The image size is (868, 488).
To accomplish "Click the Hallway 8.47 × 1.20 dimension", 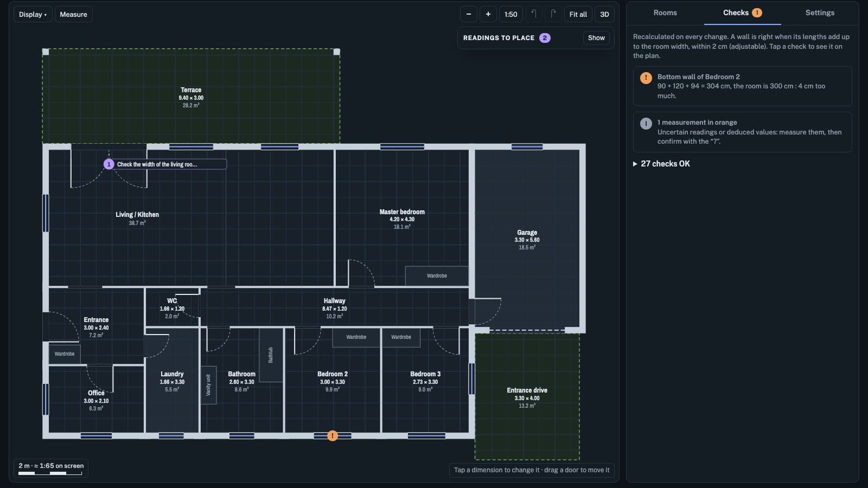I will coord(335,309).
